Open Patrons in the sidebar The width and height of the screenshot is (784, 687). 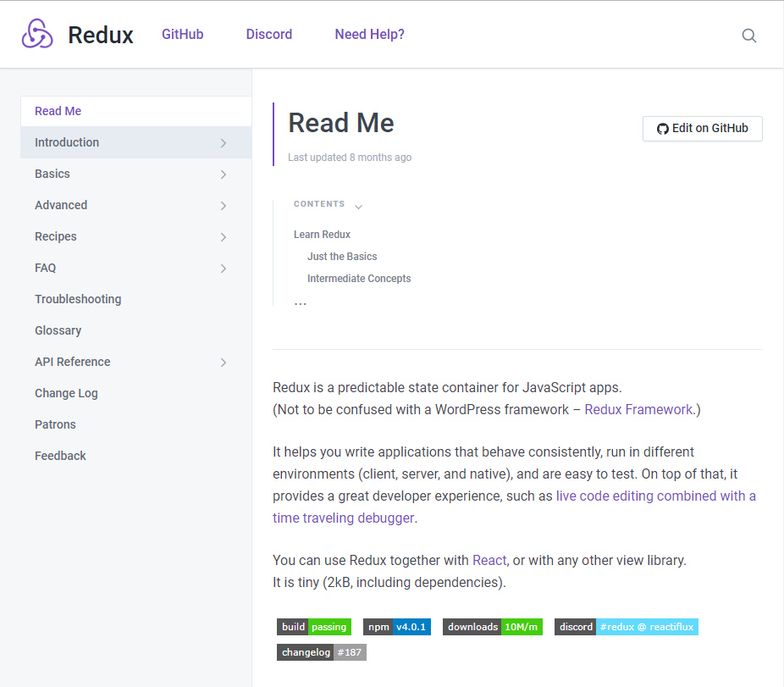coord(136,424)
